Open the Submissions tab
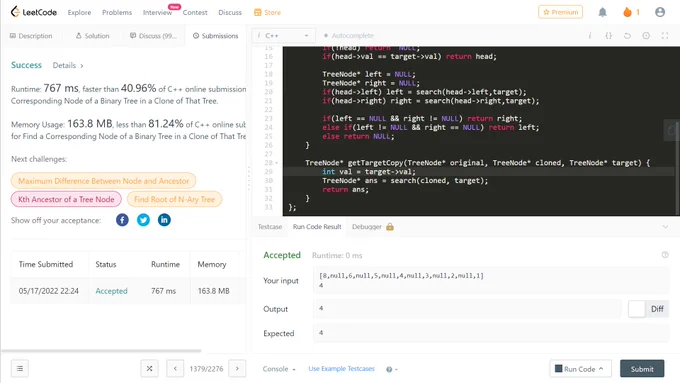680x383 pixels. pyautogui.click(x=216, y=36)
